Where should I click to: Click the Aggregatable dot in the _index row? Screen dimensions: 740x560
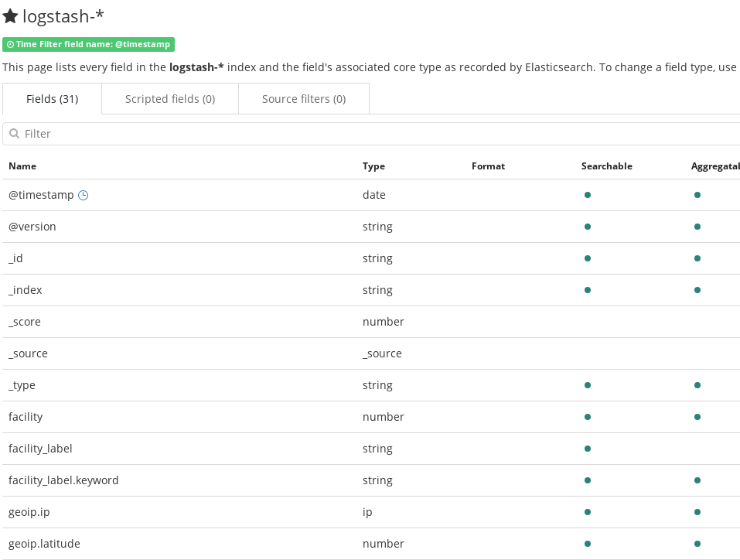coord(697,290)
